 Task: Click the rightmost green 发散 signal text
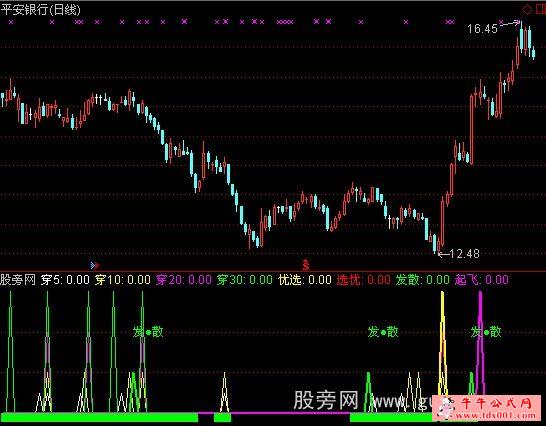point(486,332)
